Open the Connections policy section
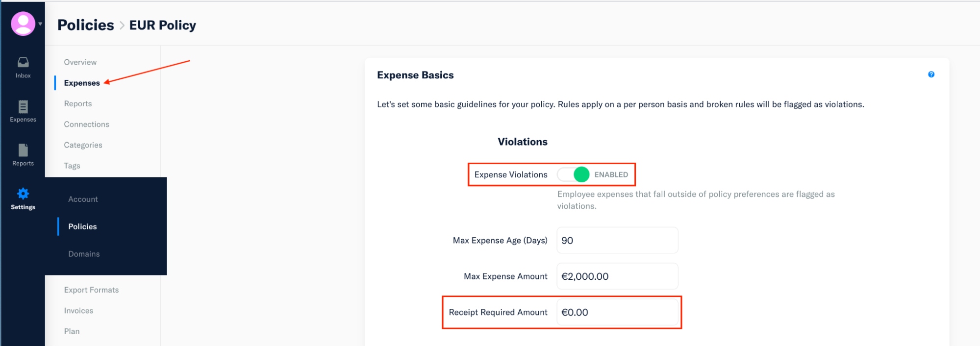This screenshot has width=980, height=346. point(87,124)
